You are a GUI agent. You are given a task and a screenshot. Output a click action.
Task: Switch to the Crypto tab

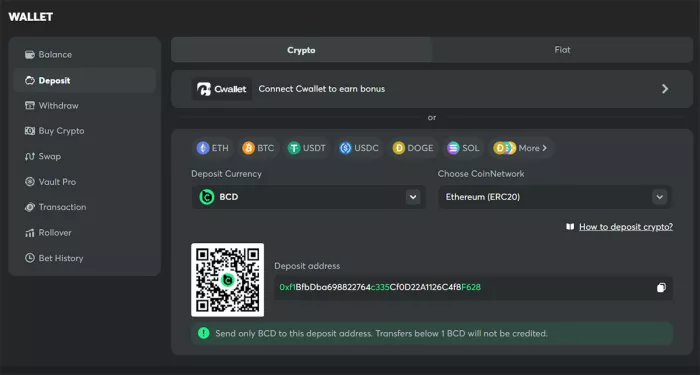point(301,50)
